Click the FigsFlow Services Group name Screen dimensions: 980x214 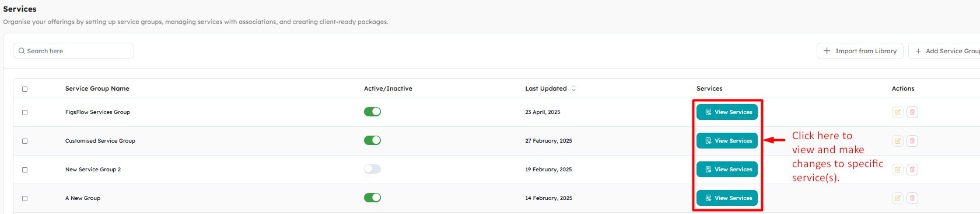pyautogui.click(x=97, y=112)
